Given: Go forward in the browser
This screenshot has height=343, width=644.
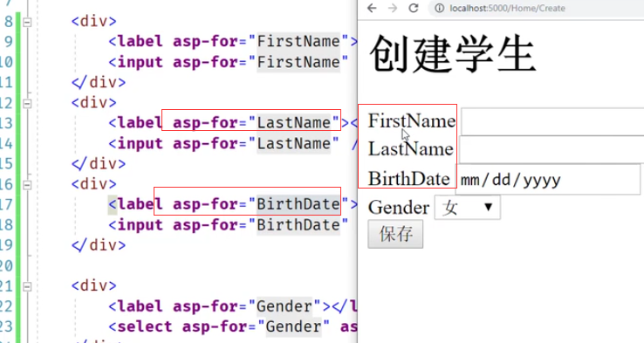Looking at the screenshot, I should coord(393,8).
